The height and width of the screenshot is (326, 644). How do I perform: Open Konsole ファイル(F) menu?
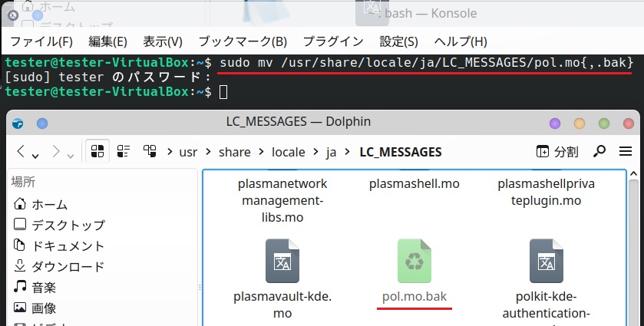(x=41, y=41)
